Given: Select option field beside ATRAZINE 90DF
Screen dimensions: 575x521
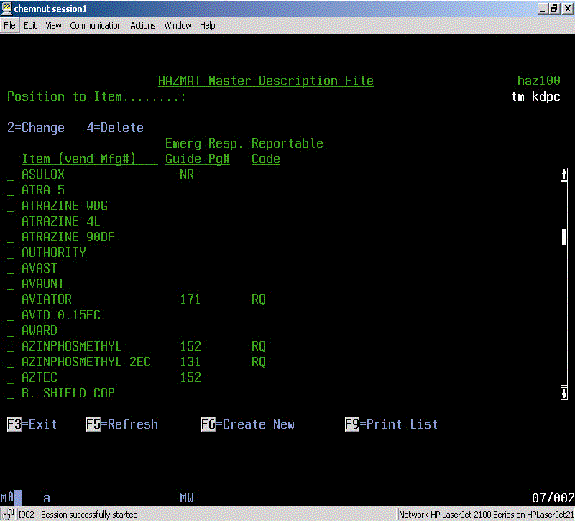Looking at the screenshot, I should coord(10,237).
